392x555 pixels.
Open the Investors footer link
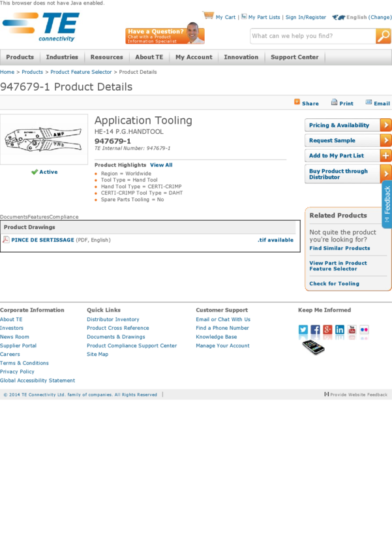point(12,328)
